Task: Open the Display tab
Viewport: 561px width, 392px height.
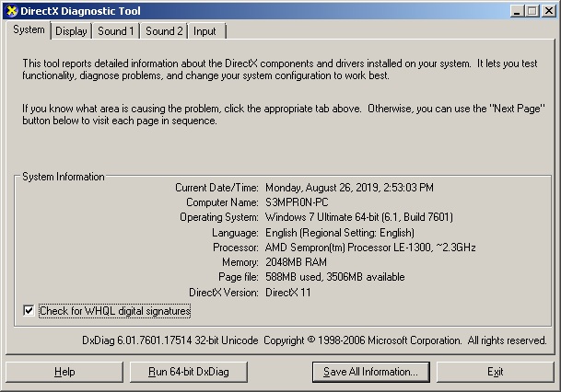Action: tap(71, 31)
